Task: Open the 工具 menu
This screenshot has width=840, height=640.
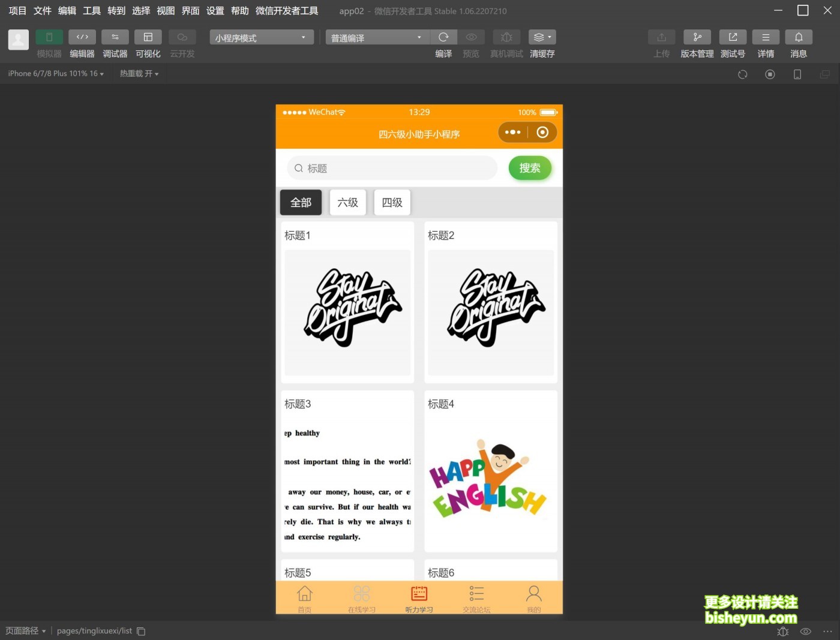Action: [x=92, y=11]
